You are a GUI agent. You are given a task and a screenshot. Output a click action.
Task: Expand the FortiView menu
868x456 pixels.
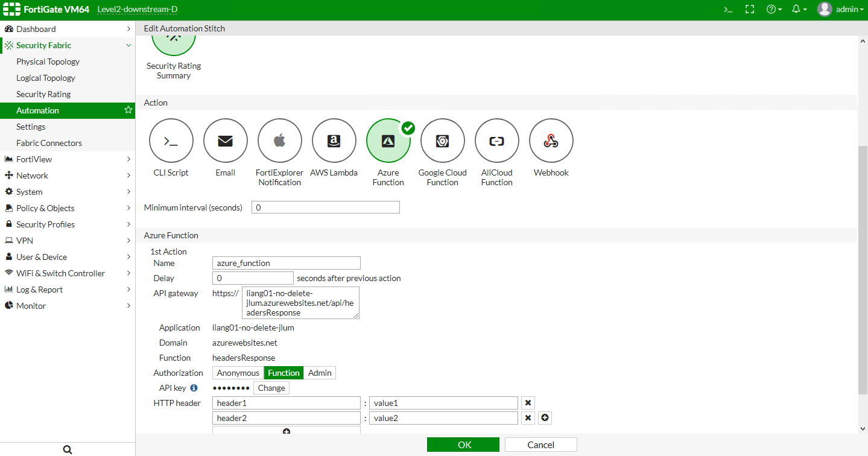(68, 159)
